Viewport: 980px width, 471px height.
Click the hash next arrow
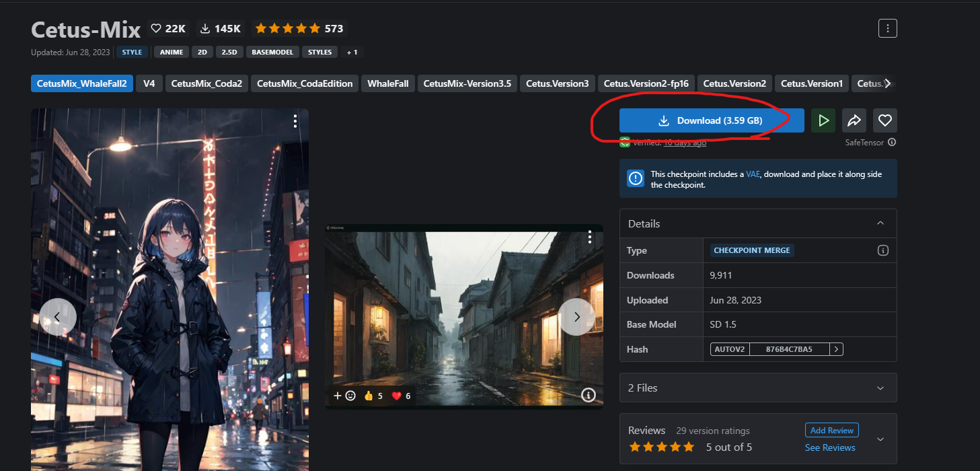click(836, 349)
